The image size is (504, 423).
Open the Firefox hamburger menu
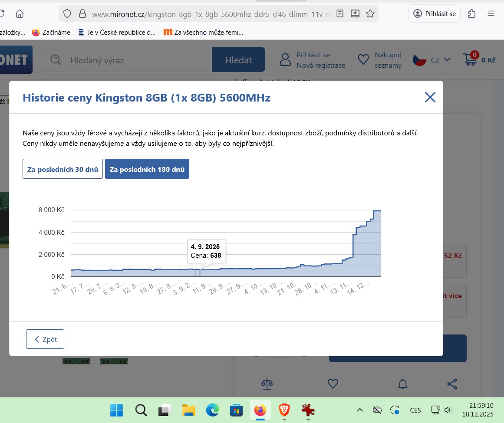click(491, 14)
